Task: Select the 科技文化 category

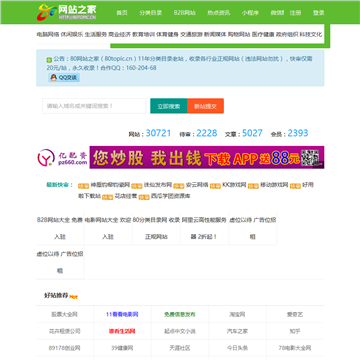Action: 311,34
